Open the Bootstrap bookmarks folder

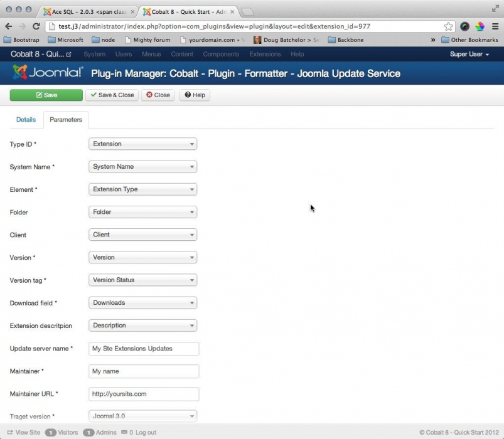[x=22, y=40]
